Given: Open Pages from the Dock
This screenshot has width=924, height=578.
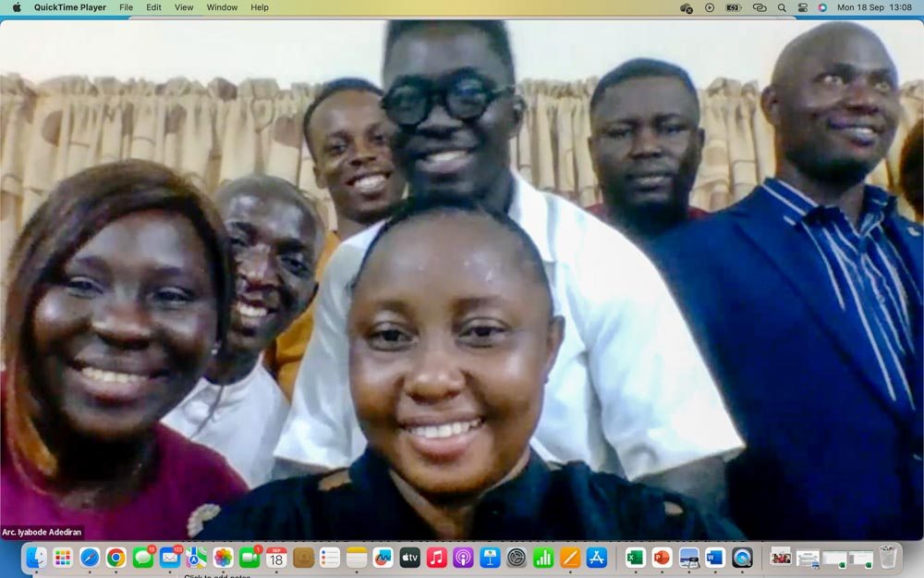Looking at the screenshot, I should [570, 558].
